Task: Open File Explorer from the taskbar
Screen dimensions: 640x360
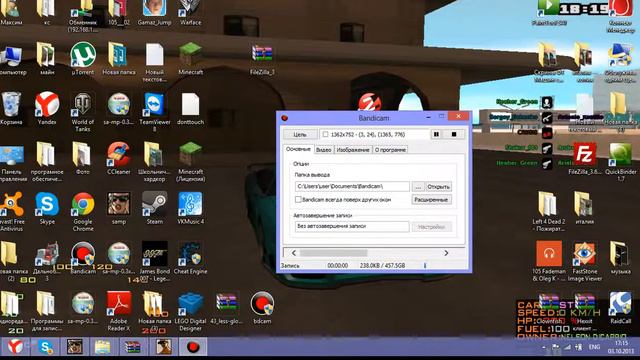Action: coord(103,347)
